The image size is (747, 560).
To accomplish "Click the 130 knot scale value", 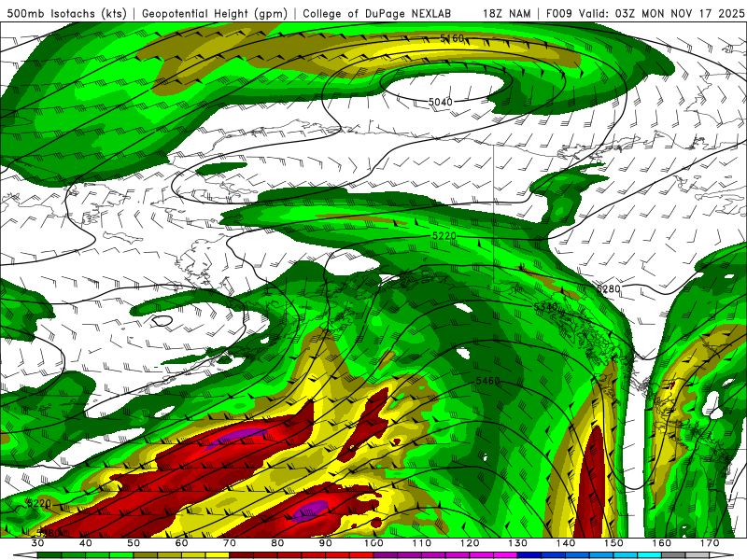I will tap(517, 543).
